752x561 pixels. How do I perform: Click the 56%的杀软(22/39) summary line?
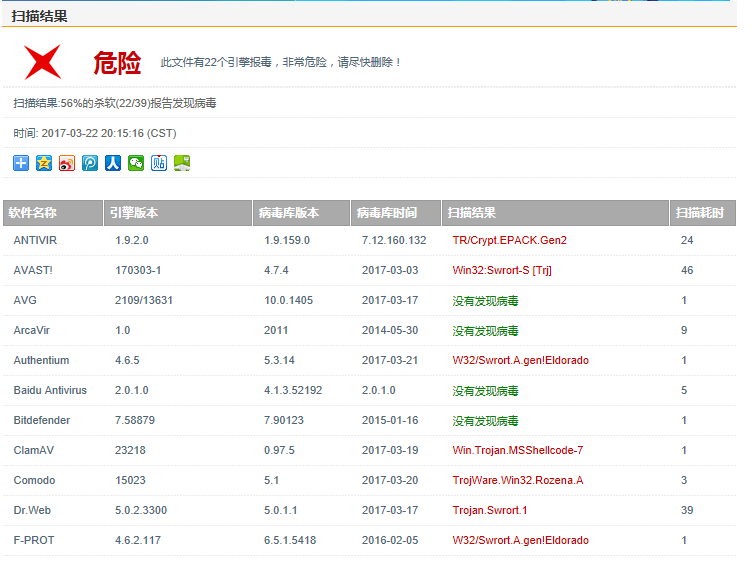pos(115,103)
